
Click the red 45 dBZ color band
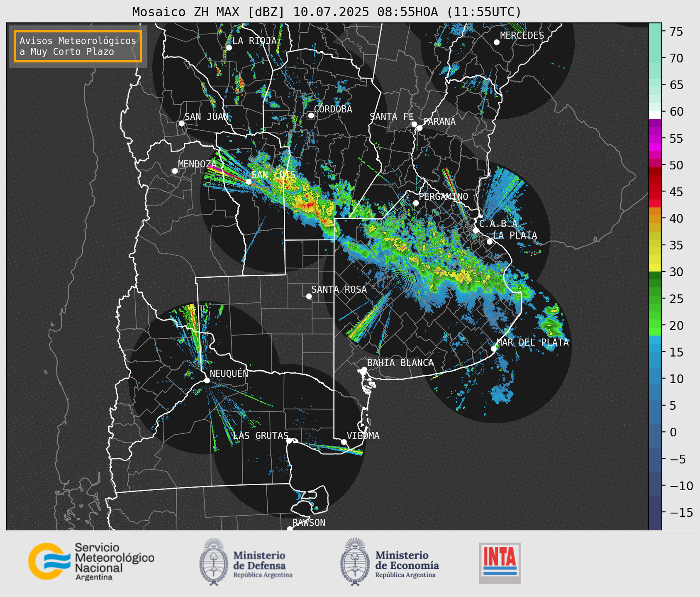[x=655, y=192]
